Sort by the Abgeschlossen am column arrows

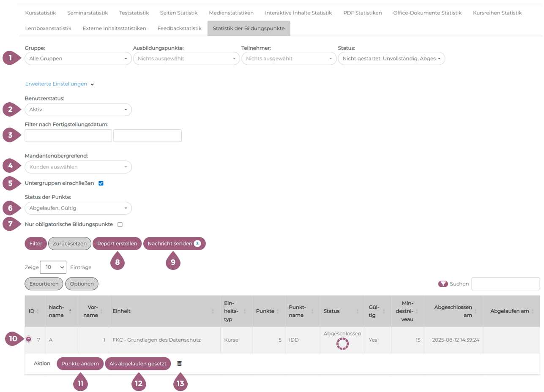click(476, 311)
